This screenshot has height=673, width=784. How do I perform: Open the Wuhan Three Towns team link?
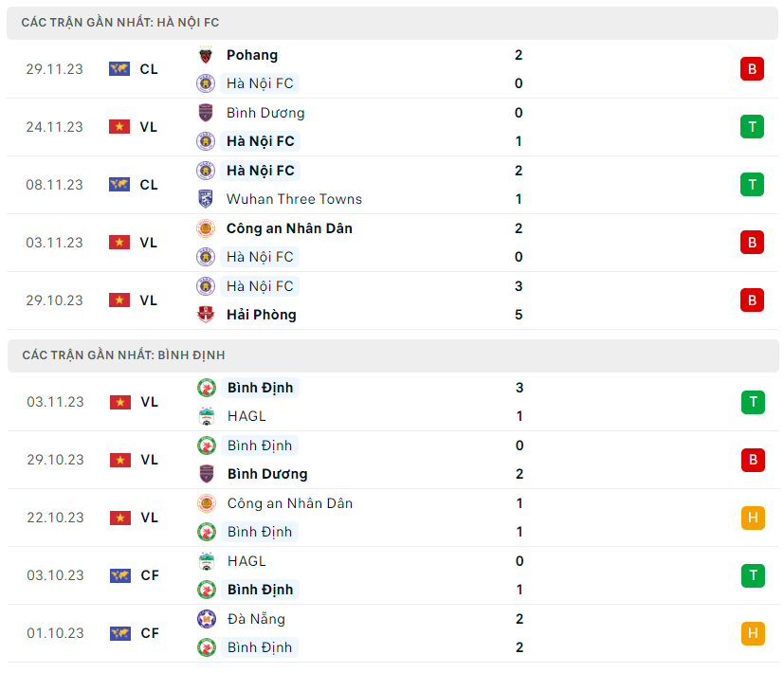[x=294, y=199]
